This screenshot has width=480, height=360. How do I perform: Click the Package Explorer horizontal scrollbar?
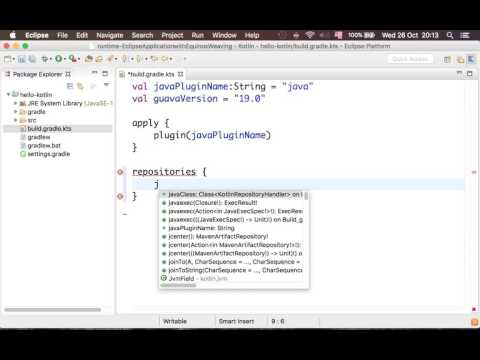tap(52, 310)
